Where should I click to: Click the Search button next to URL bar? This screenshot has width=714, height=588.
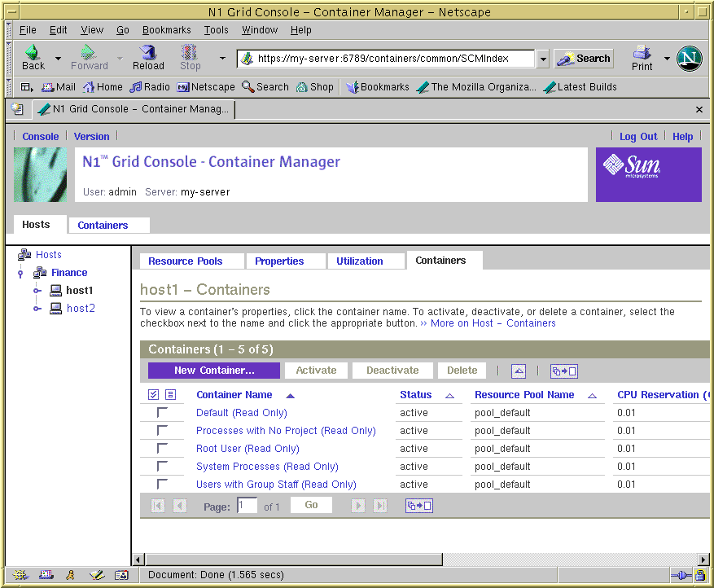pos(584,59)
